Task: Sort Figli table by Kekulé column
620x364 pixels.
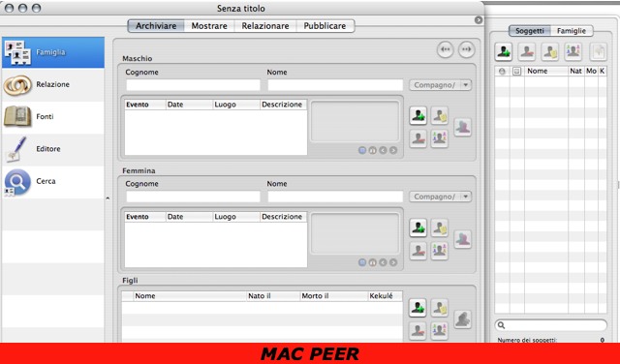Action: 386,296
